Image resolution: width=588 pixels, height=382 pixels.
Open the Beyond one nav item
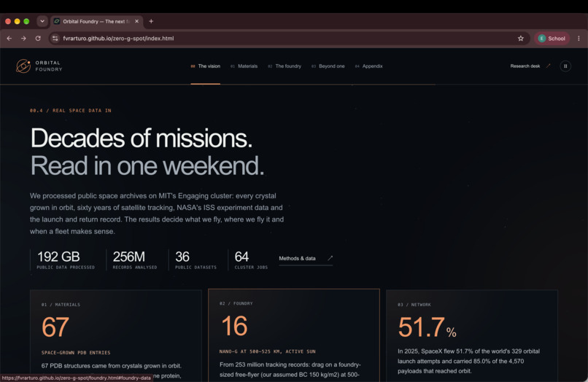[328, 66]
